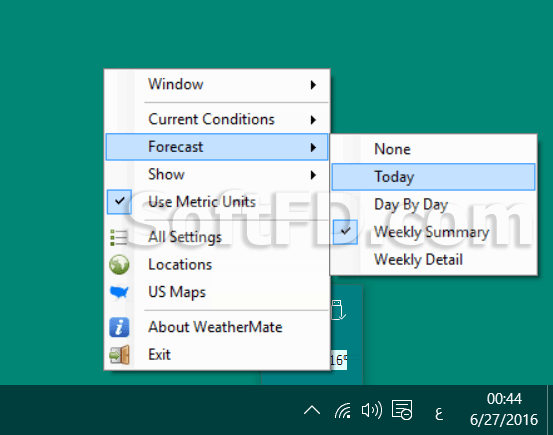The height and width of the screenshot is (435, 553).
Task: Open the network Wi-Fi tray icon
Action: (x=343, y=410)
